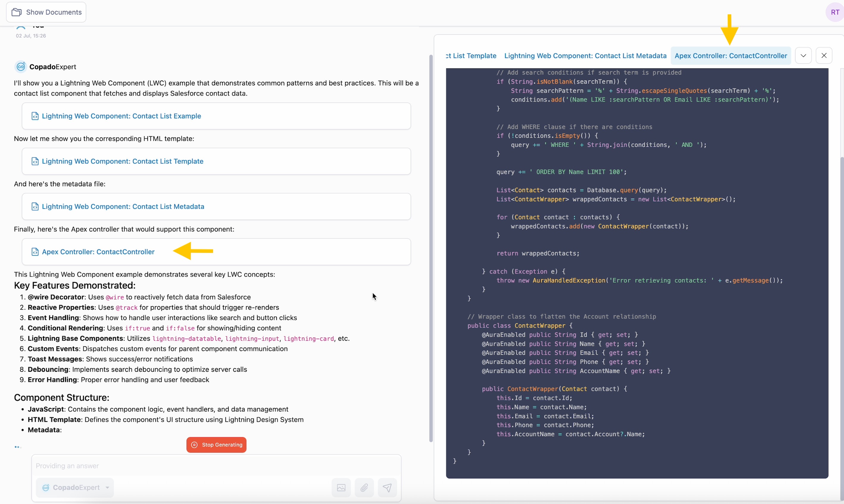Close the document preview panel
This screenshot has width=844, height=504.
click(824, 56)
